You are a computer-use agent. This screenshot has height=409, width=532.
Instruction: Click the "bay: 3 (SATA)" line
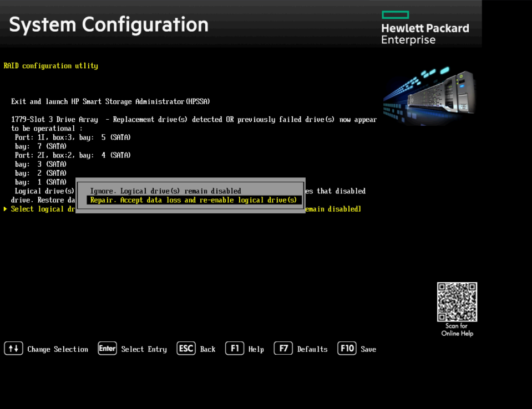(40, 165)
